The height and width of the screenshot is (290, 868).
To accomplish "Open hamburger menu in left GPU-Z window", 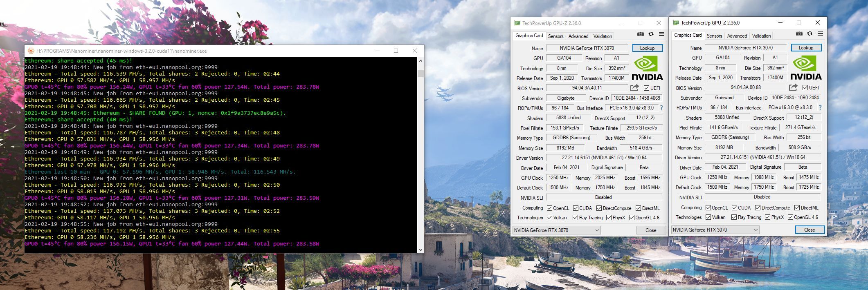I will pyautogui.click(x=661, y=34).
